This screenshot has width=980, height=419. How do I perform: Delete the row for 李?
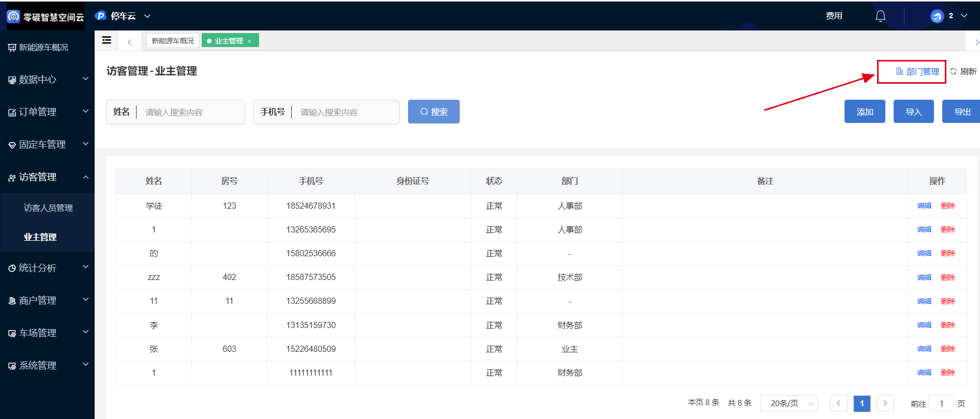pos(948,325)
